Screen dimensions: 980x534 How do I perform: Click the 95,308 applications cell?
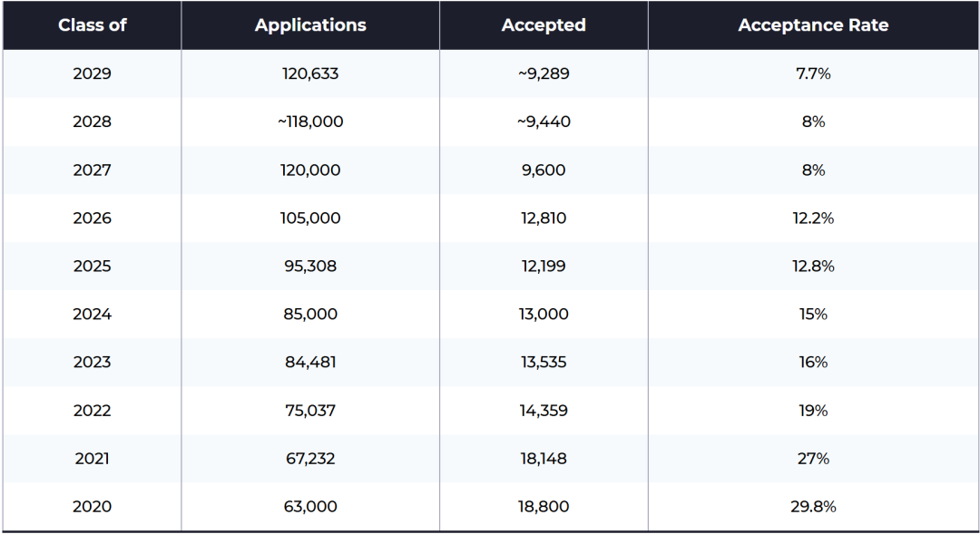310,266
